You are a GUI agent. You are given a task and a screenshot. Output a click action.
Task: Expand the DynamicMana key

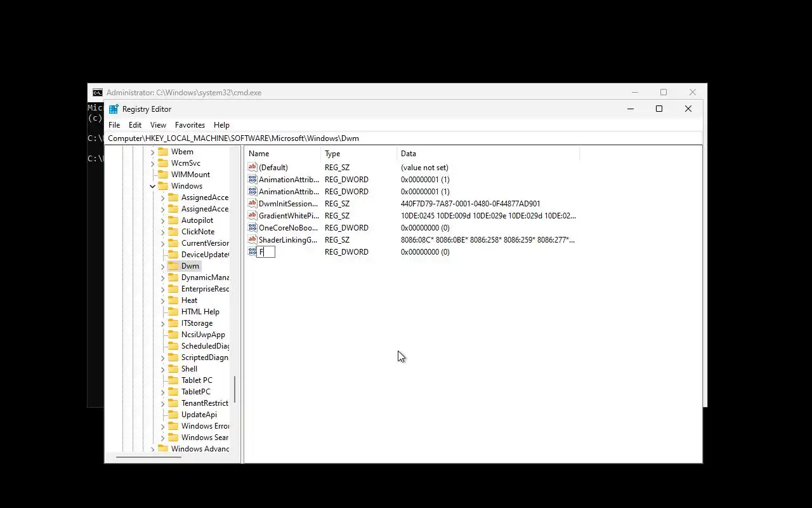pos(163,278)
